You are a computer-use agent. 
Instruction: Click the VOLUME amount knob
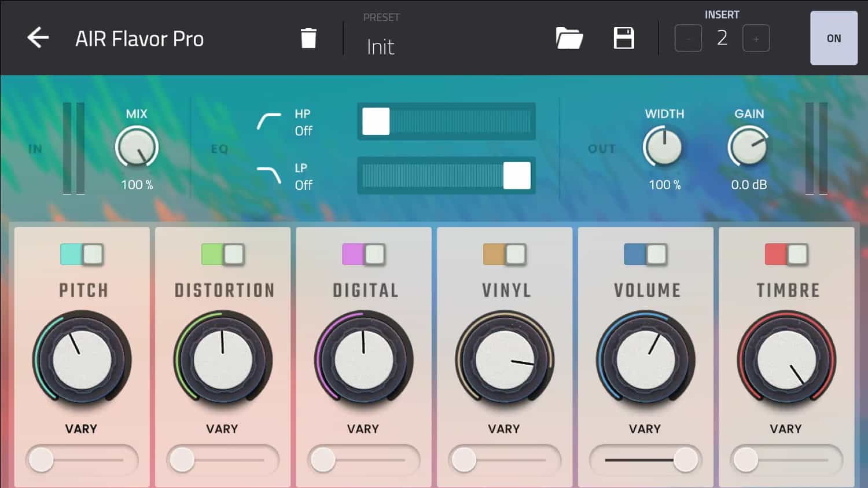click(646, 359)
